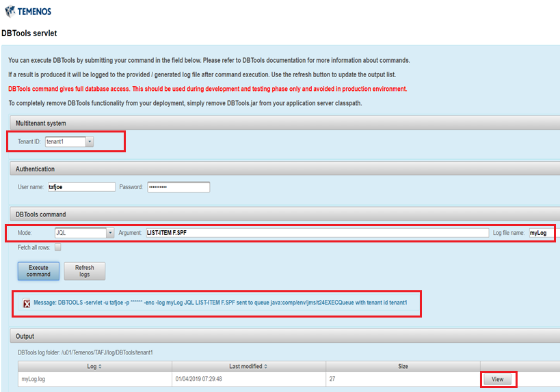Click the Output section header
Screen dimensions: 560x392
[25, 336]
